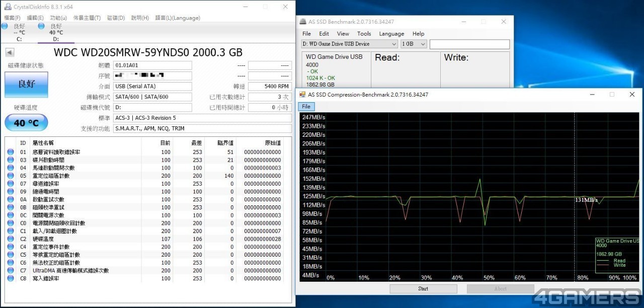The width and height of the screenshot is (644, 308).
Task: Click the 屬性名稱 column header
Action: (x=43, y=143)
